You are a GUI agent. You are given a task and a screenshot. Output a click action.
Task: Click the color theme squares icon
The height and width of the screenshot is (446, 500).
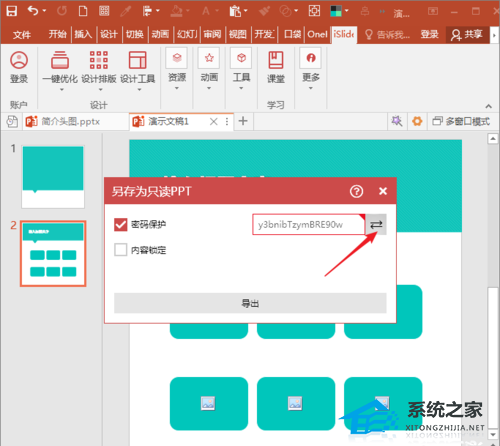click(x=336, y=11)
